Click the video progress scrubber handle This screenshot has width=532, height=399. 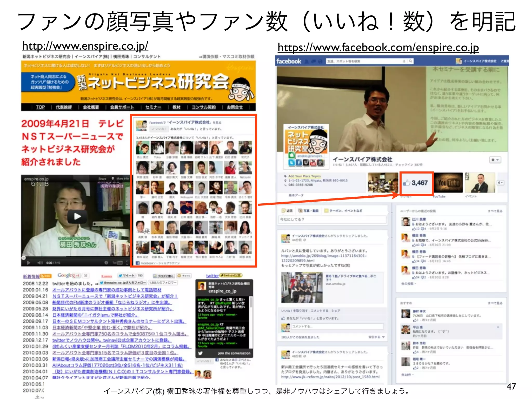[24, 258]
